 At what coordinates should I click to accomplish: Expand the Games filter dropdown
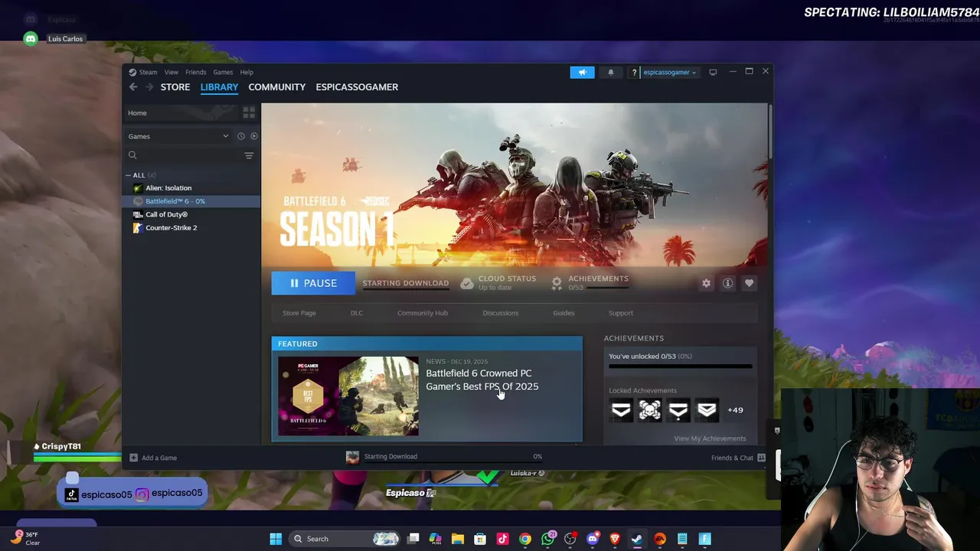[178, 136]
